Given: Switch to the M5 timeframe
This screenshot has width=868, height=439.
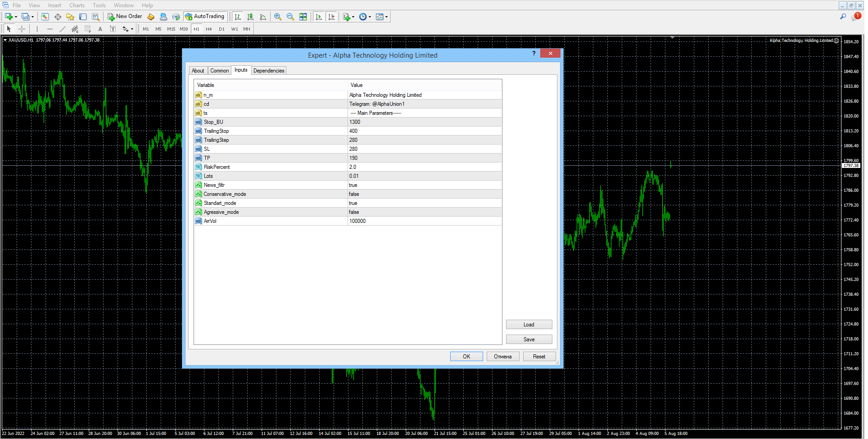Looking at the screenshot, I should point(158,29).
